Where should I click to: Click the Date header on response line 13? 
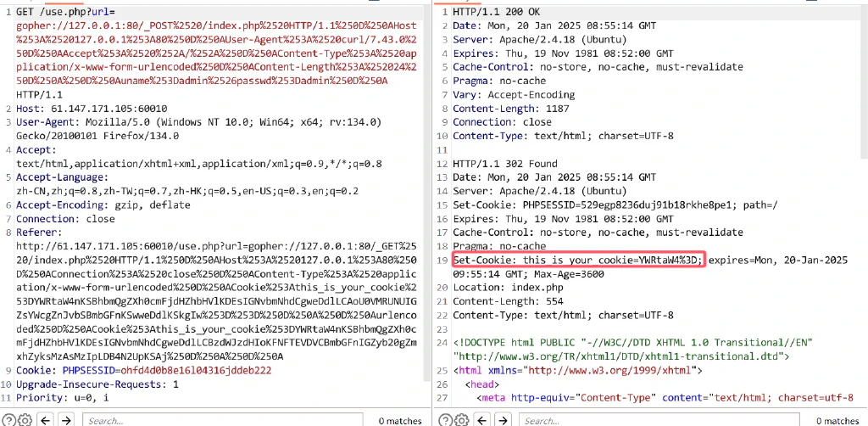click(554, 177)
